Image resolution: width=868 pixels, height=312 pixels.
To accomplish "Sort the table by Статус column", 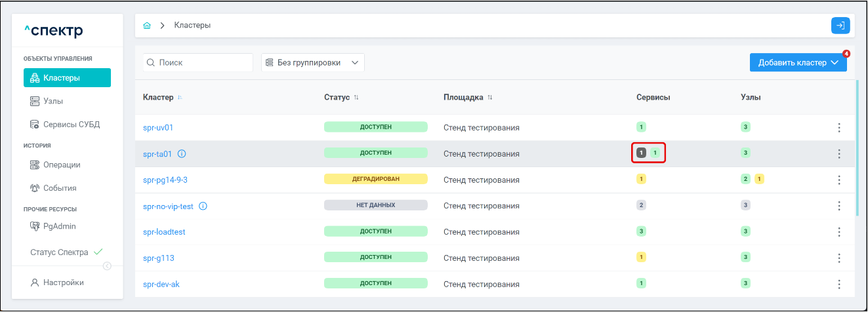I will [x=356, y=98].
